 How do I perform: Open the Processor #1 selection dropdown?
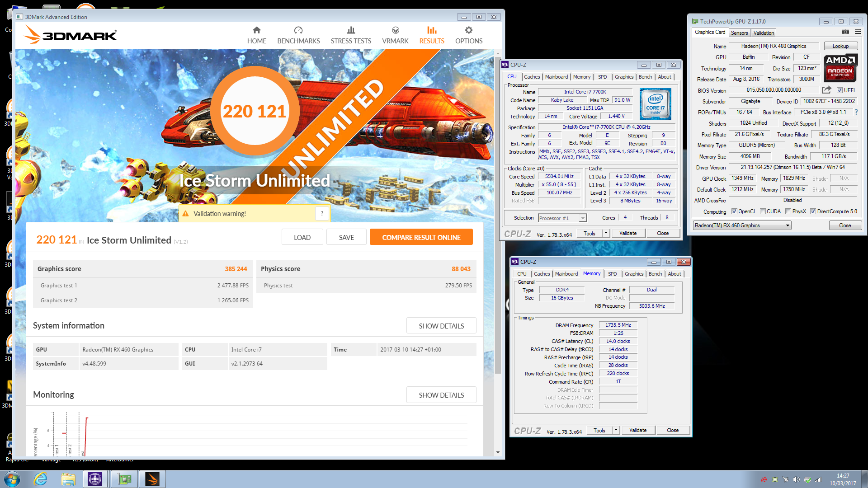coord(562,218)
